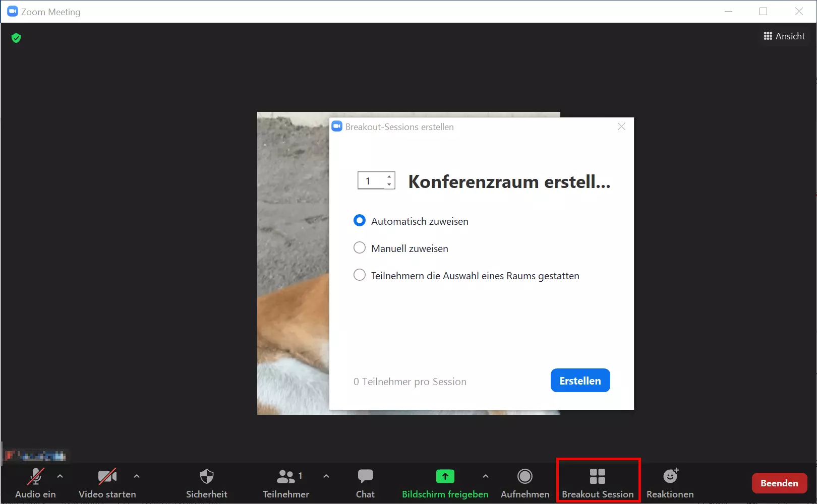
Task: Choose Teilnehmern die Auswahl eines Raums gestatten
Action: pyautogui.click(x=360, y=275)
